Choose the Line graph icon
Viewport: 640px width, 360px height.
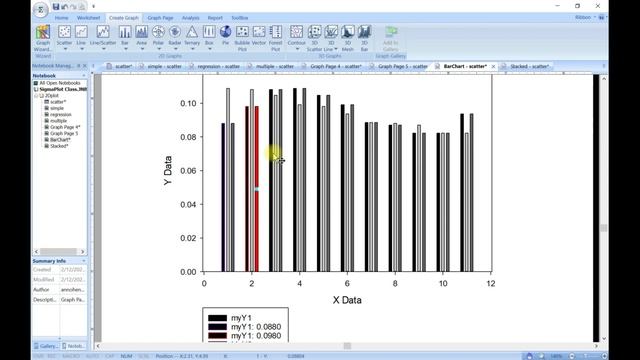click(81, 32)
